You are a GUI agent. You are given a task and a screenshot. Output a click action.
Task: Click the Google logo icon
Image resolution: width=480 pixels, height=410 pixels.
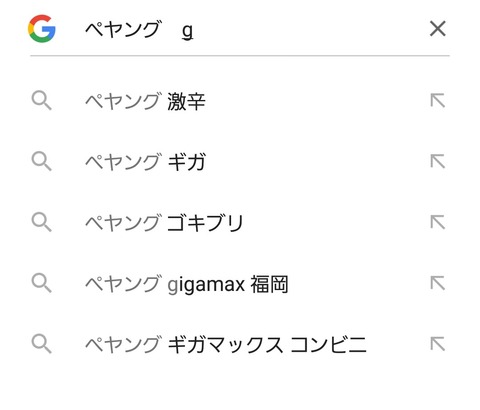[42, 29]
